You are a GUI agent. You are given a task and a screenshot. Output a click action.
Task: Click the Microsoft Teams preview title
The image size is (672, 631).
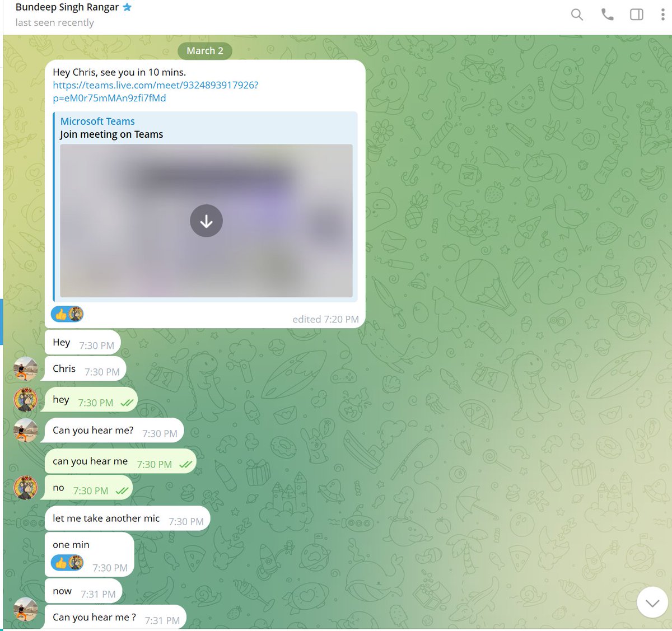pyautogui.click(x=97, y=121)
